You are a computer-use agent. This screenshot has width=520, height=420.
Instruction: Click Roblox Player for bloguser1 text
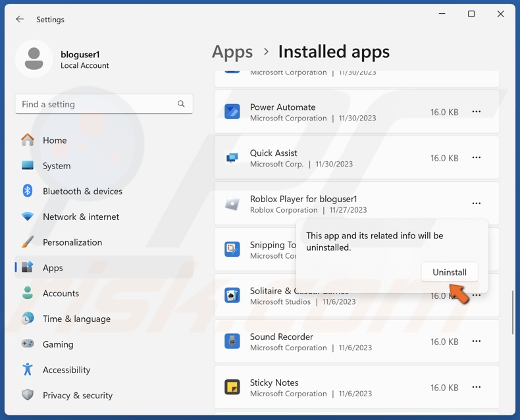click(303, 199)
